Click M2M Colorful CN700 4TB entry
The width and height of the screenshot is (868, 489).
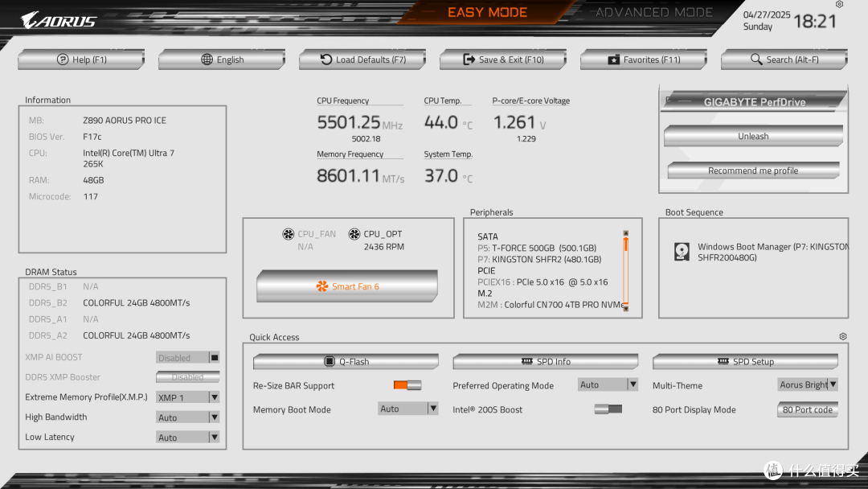(x=551, y=305)
